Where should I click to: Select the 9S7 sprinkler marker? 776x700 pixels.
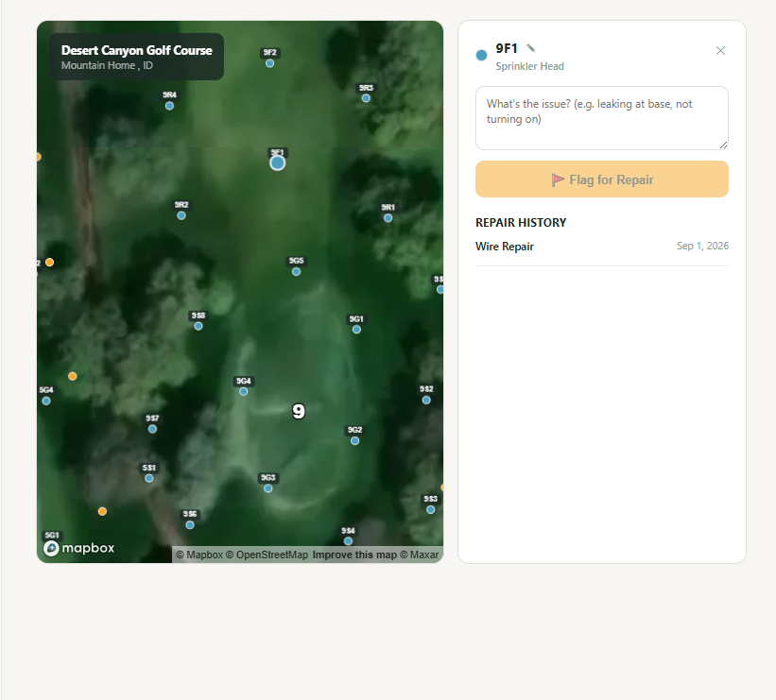[152, 430]
